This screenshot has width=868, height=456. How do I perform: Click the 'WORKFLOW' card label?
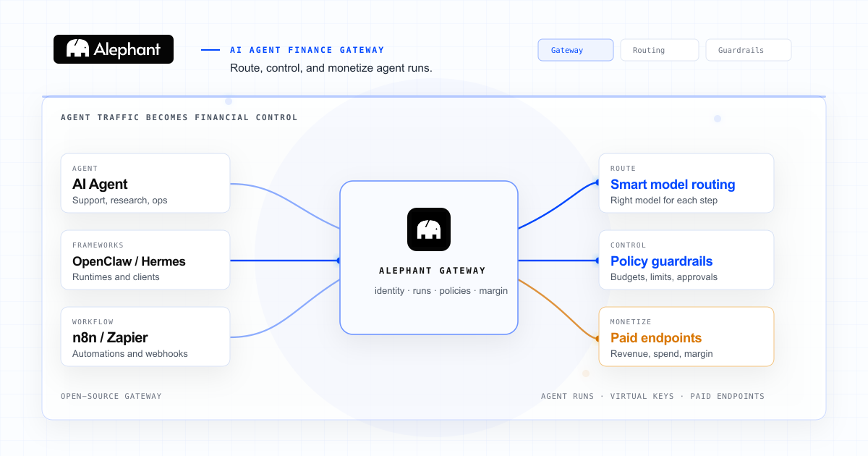tap(93, 322)
